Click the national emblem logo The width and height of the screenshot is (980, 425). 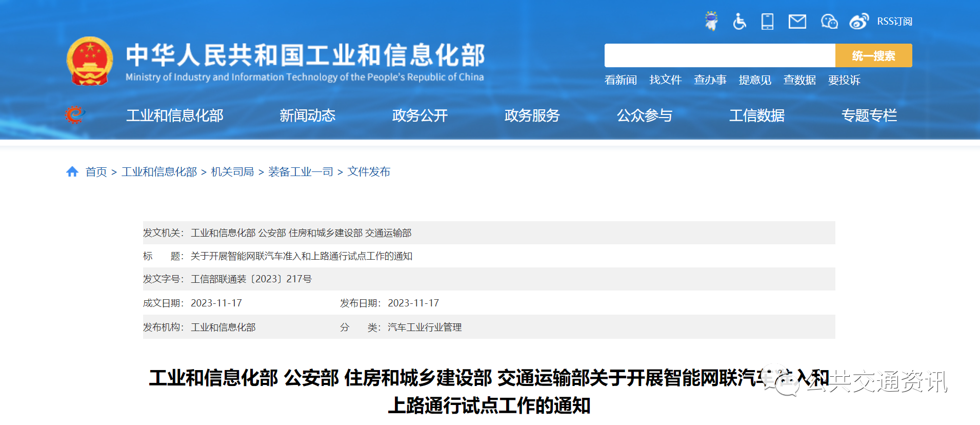pyautogui.click(x=90, y=62)
